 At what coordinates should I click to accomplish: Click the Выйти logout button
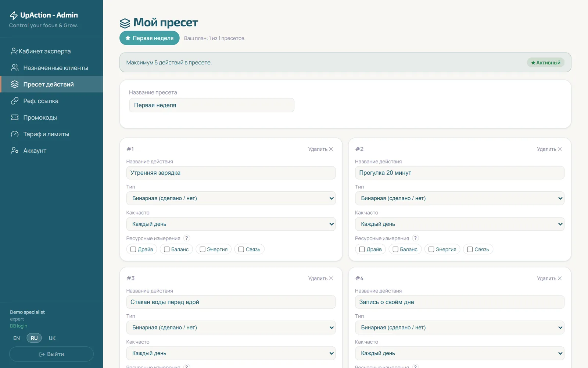coord(51,354)
